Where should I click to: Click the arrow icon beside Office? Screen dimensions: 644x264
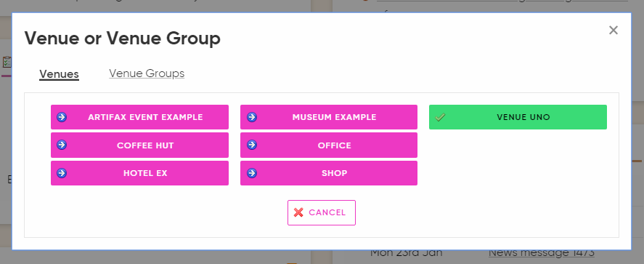pos(252,145)
